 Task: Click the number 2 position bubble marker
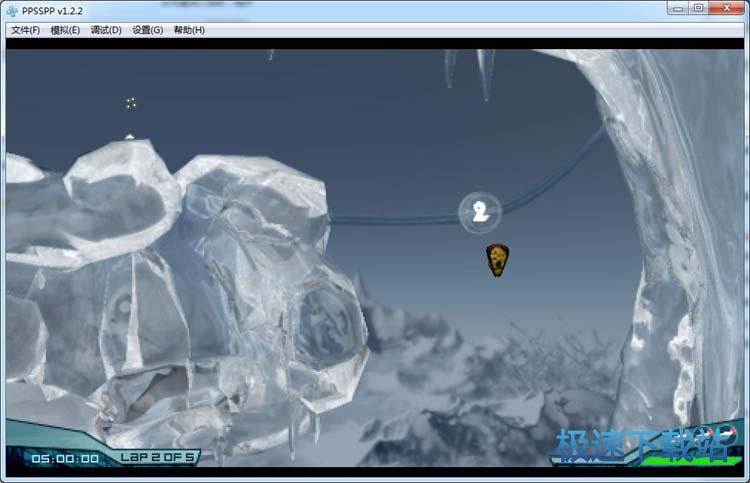pos(480,212)
